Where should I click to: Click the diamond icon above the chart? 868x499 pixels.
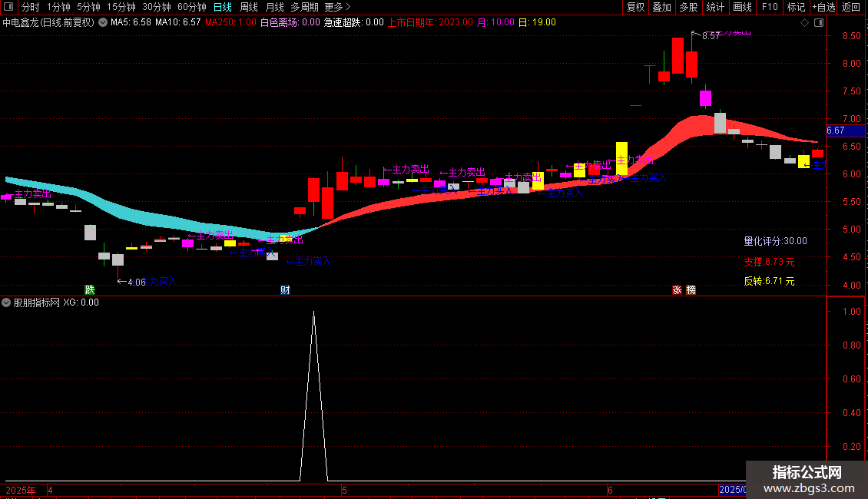804,23
